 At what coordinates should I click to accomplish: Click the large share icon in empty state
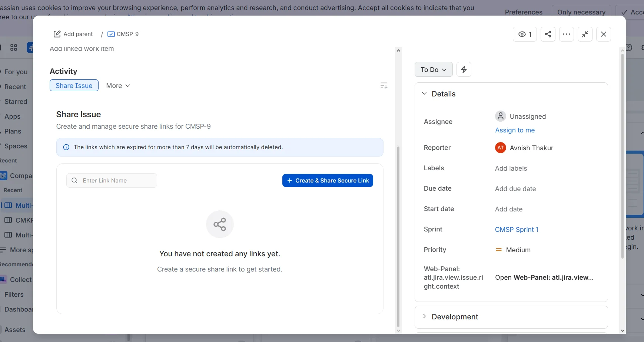tap(220, 224)
